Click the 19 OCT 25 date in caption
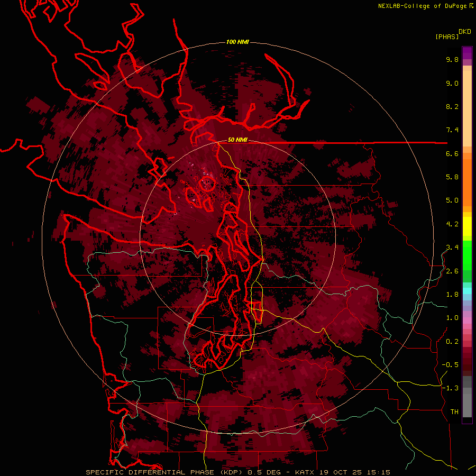This screenshot has height=476, width=476. pos(341,472)
